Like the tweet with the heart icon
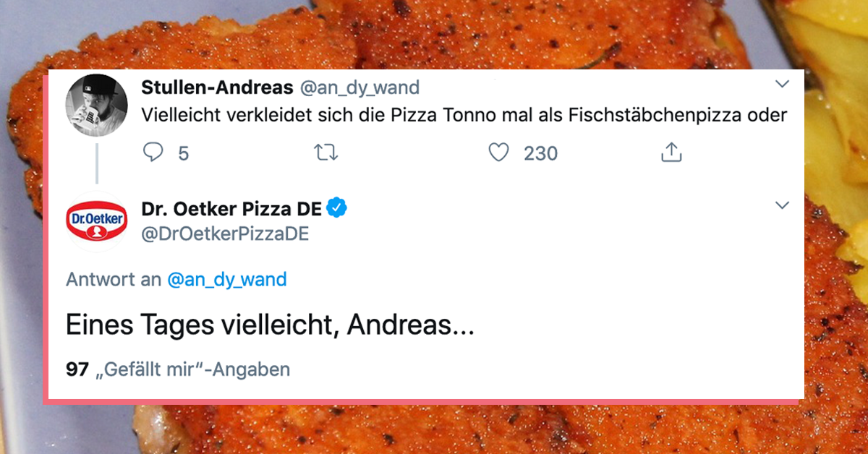868x454 pixels. click(x=498, y=153)
